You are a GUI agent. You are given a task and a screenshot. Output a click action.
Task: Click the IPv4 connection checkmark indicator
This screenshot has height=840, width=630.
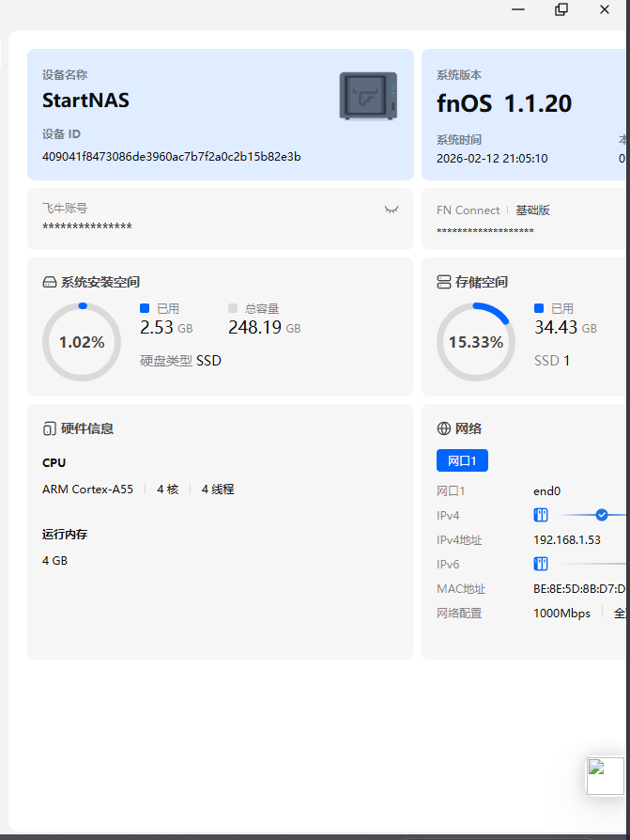click(602, 515)
